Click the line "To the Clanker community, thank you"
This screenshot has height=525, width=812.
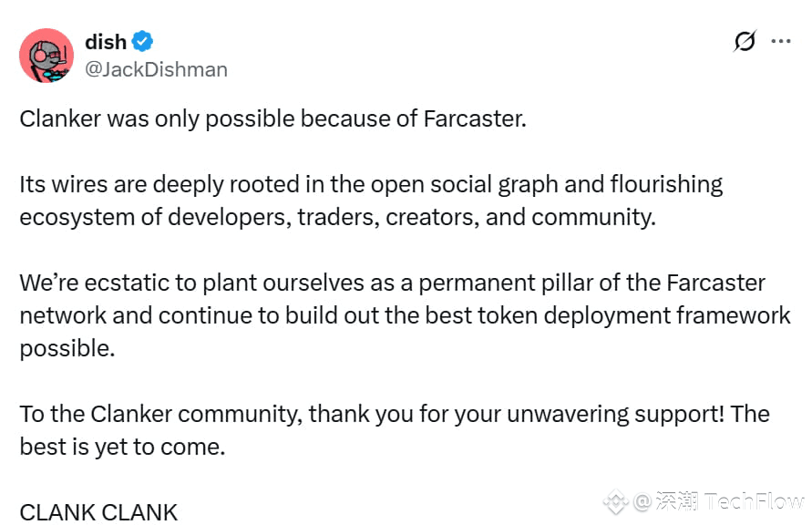[395, 414]
